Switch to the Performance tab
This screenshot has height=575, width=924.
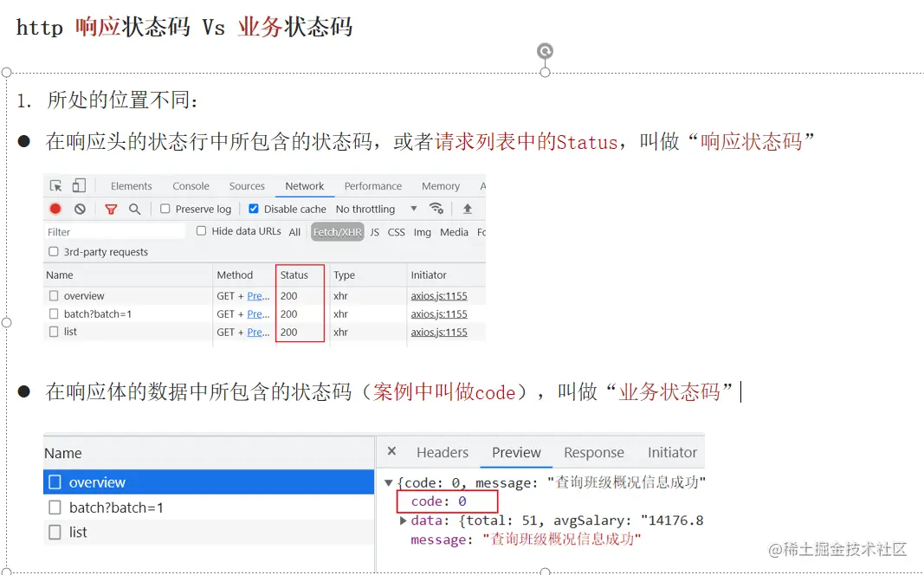click(x=373, y=186)
